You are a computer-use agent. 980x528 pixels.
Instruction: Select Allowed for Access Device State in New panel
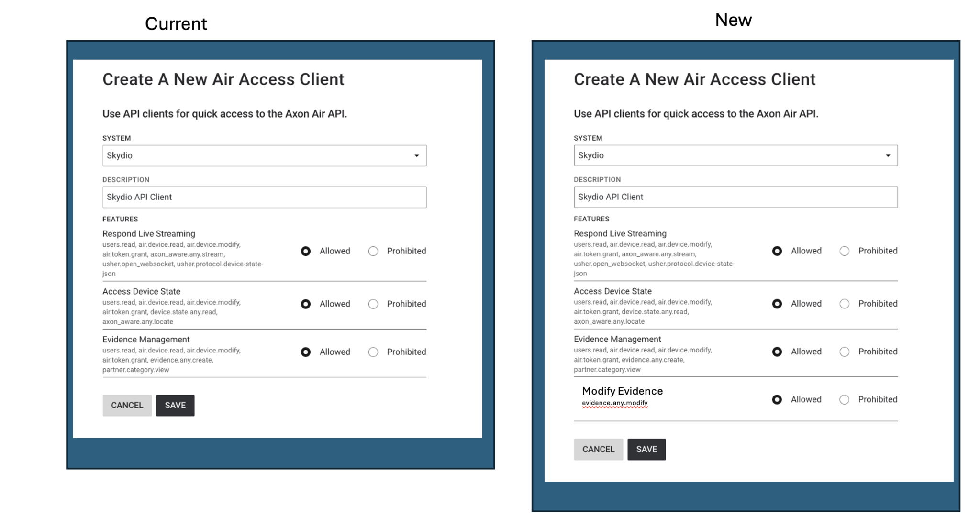click(x=777, y=304)
